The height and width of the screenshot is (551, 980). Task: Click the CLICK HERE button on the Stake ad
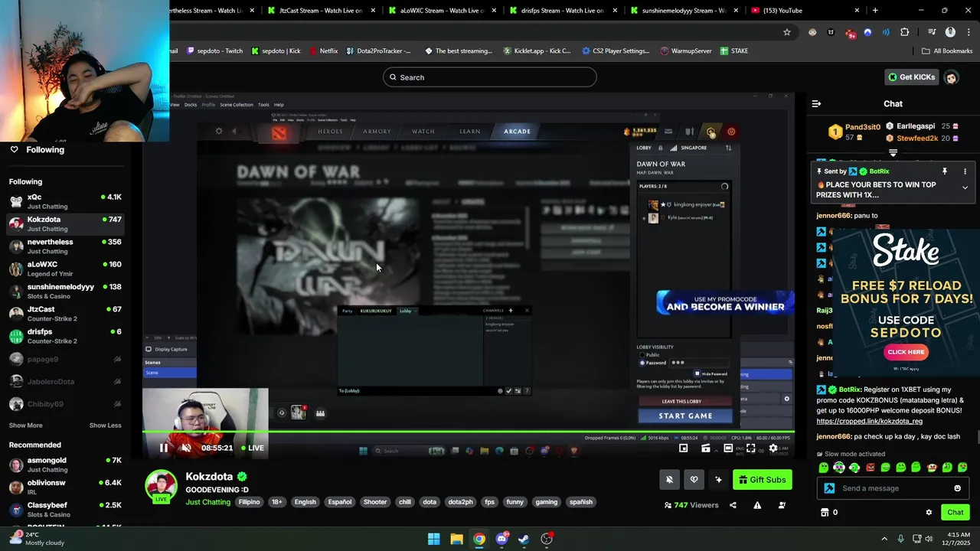coord(906,352)
